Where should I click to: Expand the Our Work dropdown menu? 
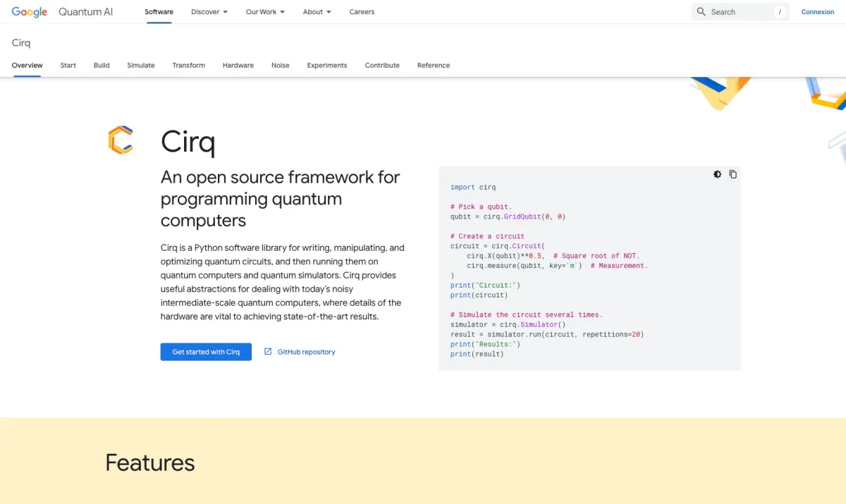pos(265,12)
